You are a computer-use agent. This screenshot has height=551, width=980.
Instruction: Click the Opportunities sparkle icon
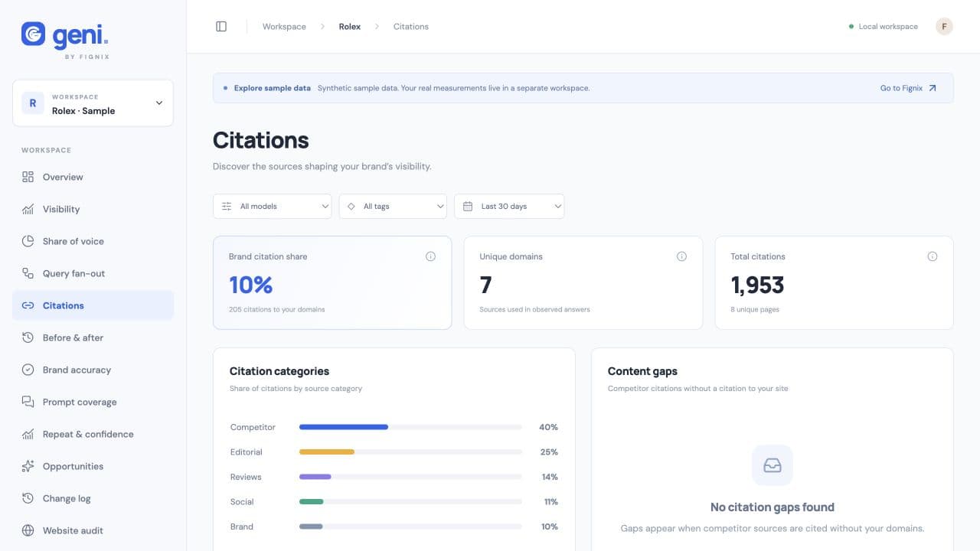point(28,466)
